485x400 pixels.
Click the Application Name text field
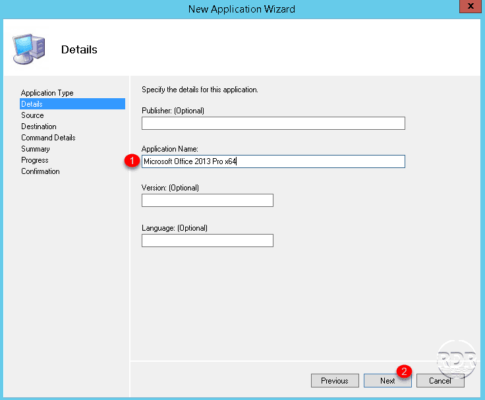273,161
